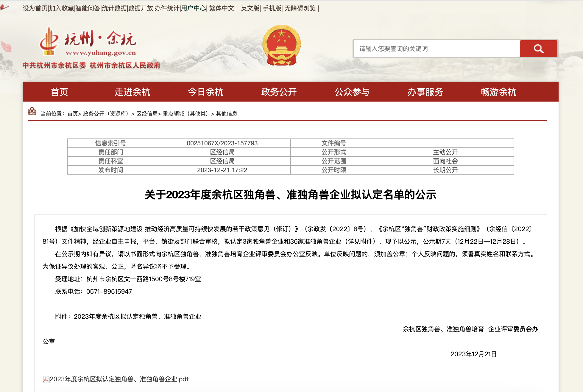Click the PDF file icon beside the attachment

pos(46,379)
